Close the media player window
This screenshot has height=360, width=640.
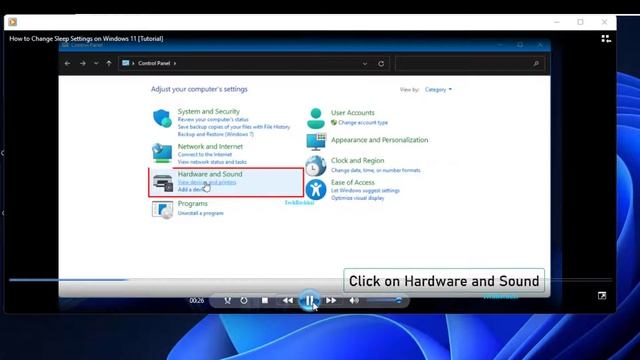[x=604, y=22]
